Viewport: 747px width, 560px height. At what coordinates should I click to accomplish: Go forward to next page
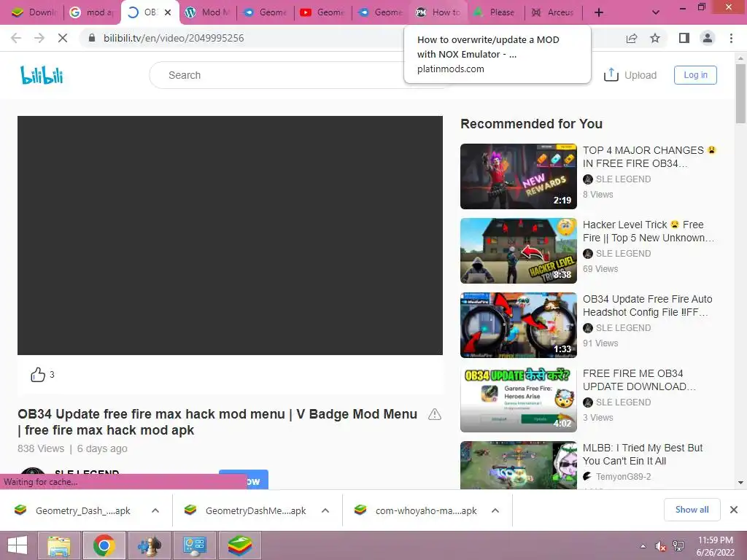pyautogui.click(x=39, y=38)
